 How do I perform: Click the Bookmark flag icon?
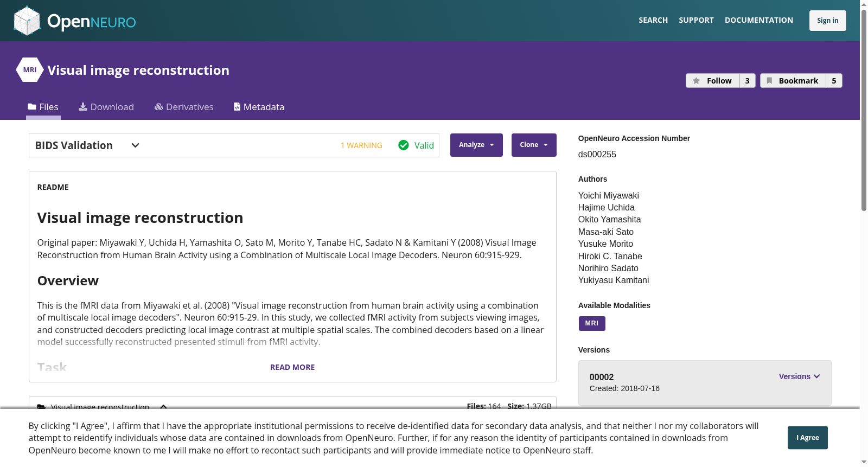point(769,81)
